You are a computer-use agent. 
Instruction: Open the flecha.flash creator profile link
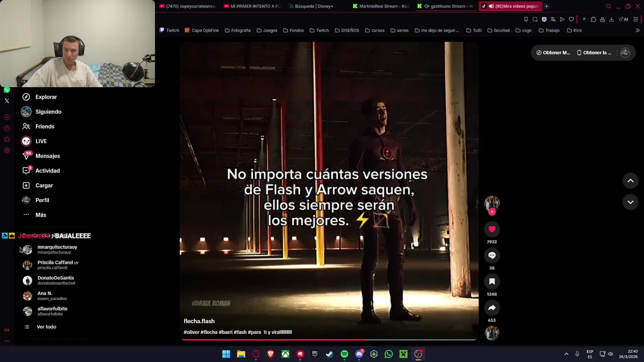pos(199,321)
